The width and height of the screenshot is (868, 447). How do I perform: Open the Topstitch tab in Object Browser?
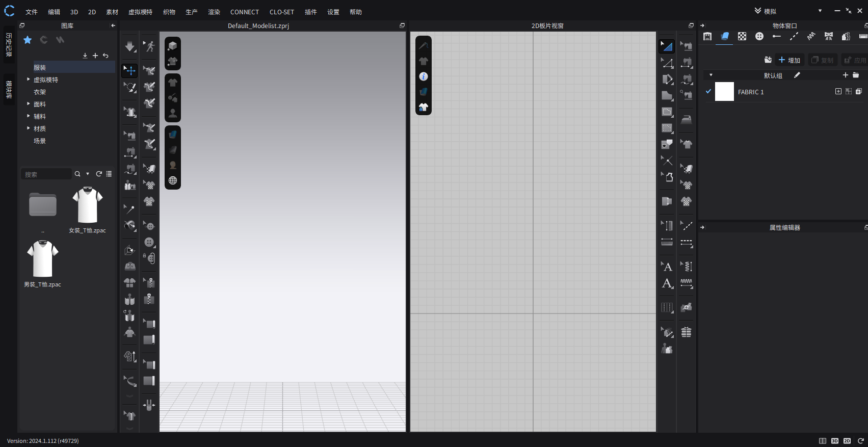794,36
